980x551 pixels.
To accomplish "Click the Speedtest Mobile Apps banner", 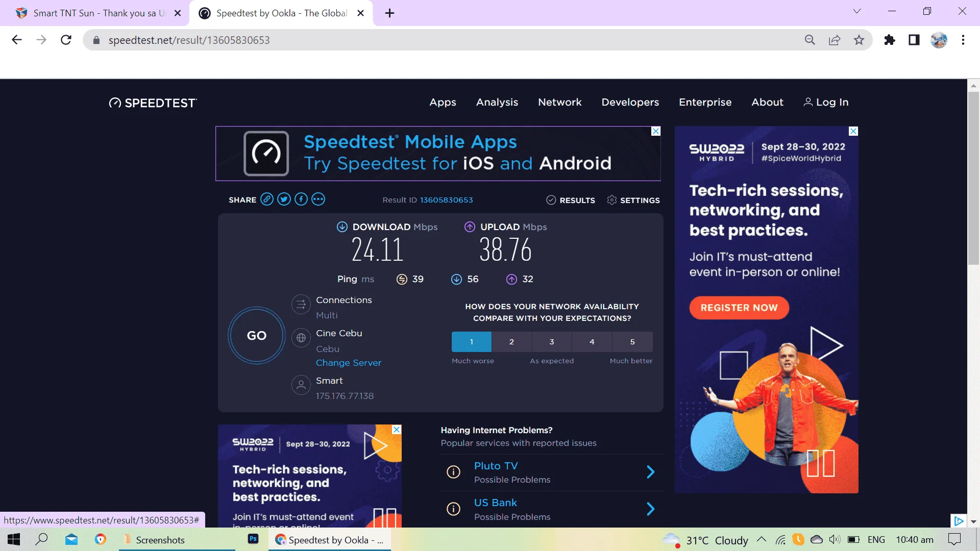I will point(438,154).
